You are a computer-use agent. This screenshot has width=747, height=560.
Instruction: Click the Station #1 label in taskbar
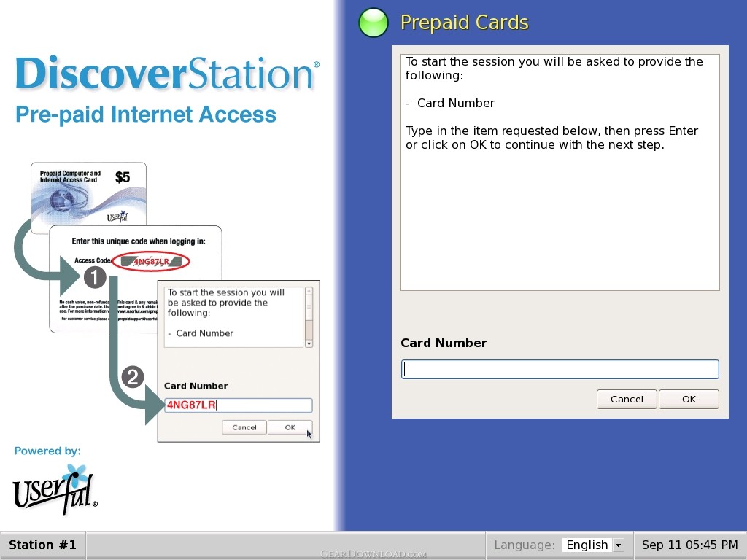click(42, 545)
